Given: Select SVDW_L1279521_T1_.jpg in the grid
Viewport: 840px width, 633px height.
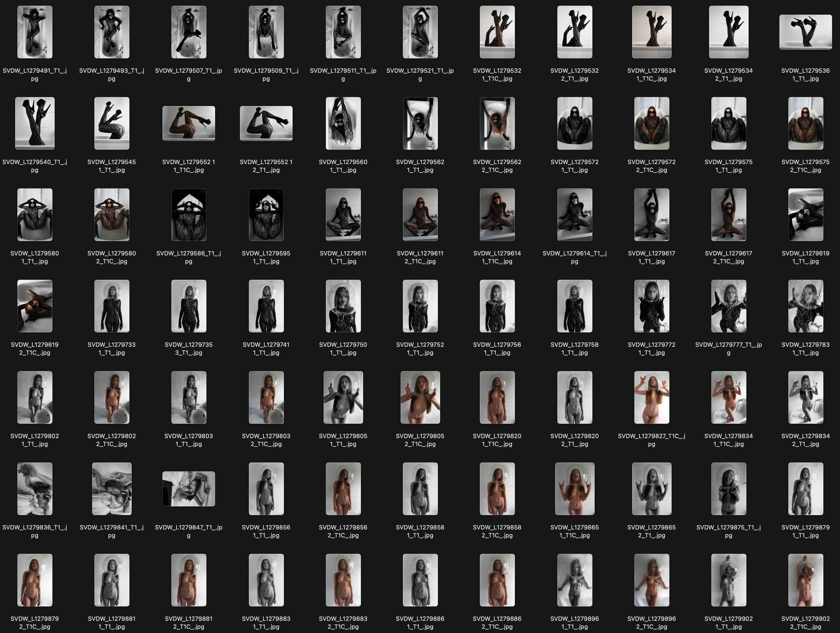Looking at the screenshot, I should click(420, 32).
